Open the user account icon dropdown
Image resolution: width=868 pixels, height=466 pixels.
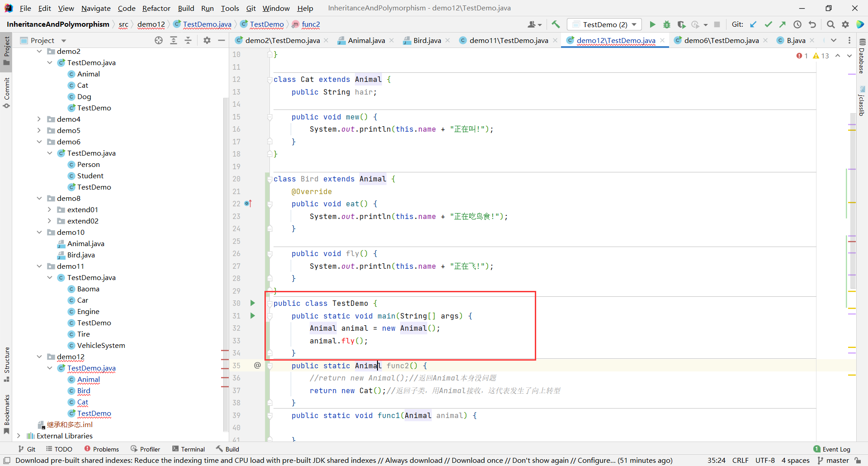(x=534, y=24)
